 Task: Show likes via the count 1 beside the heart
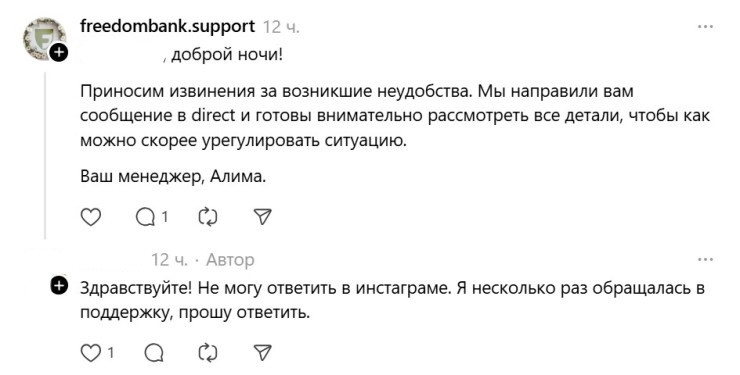111,352
